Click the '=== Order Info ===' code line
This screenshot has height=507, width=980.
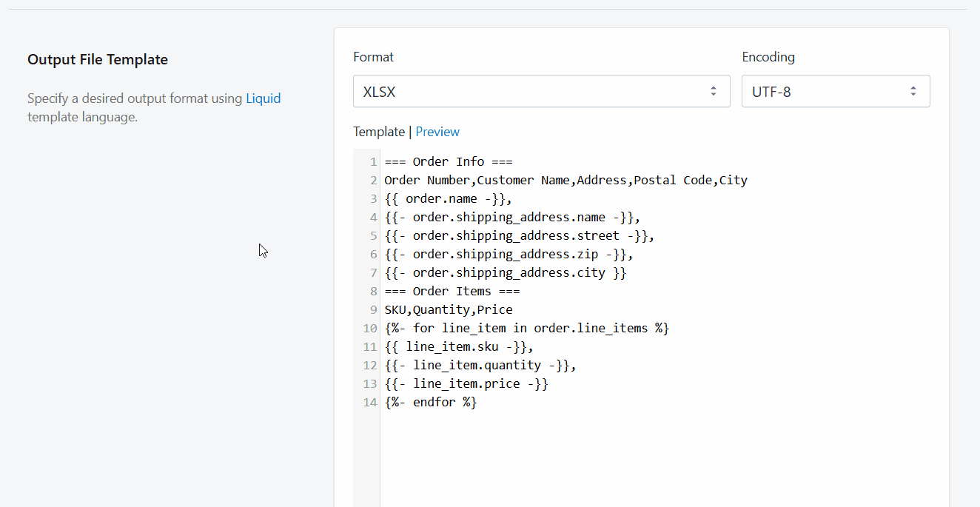tap(448, 162)
